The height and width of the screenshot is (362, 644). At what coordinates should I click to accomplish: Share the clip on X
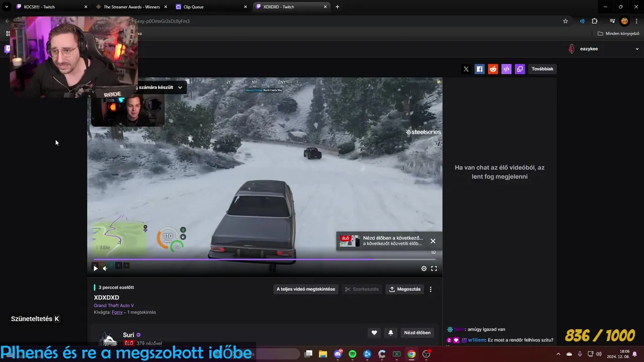click(466, 69)
